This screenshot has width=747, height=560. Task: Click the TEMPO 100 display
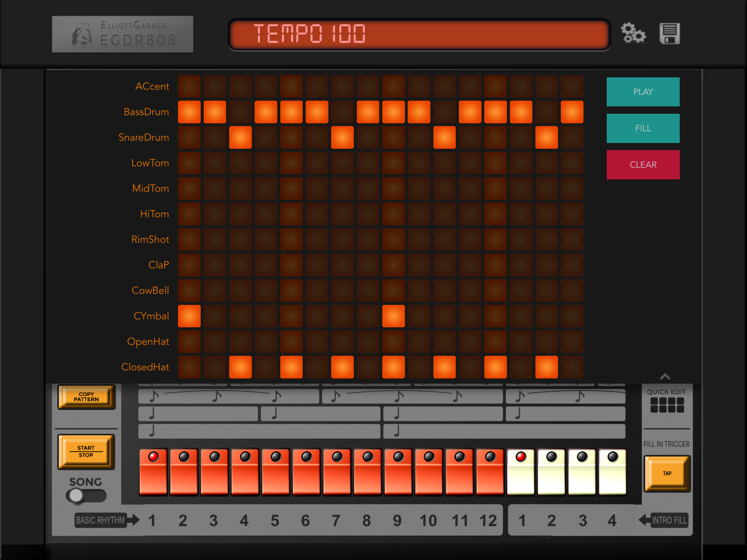pyautogui.click(x=419, y=34)
